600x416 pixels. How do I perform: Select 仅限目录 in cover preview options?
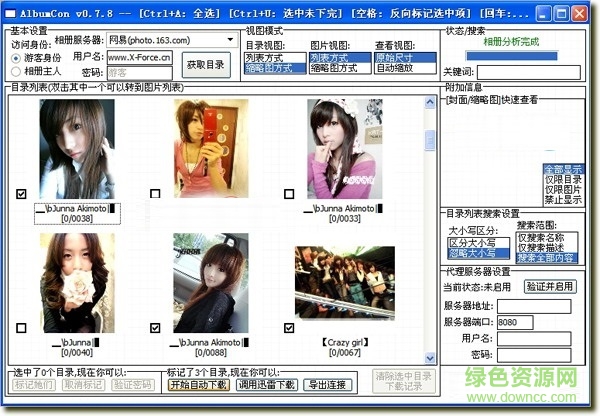(563, 179)
